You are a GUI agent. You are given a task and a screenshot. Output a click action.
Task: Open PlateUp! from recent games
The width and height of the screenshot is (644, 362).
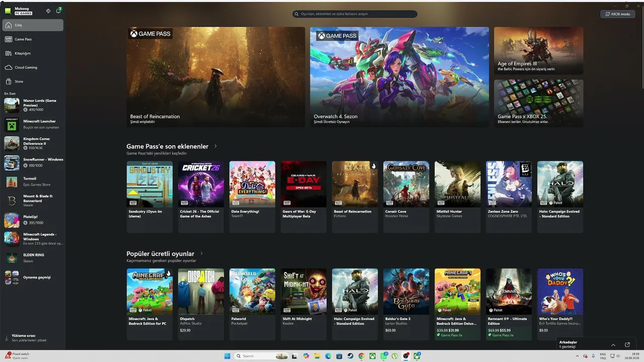(34, 220)
